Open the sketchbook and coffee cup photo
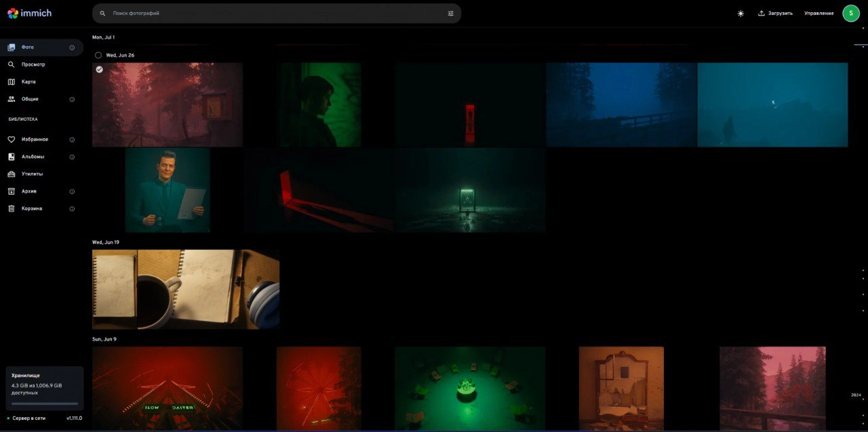 click(x=186, y=290)
